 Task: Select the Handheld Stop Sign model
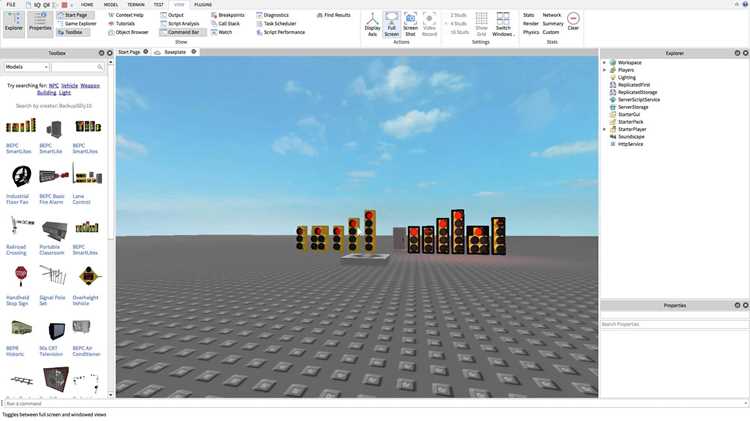[x=20, y=285]
